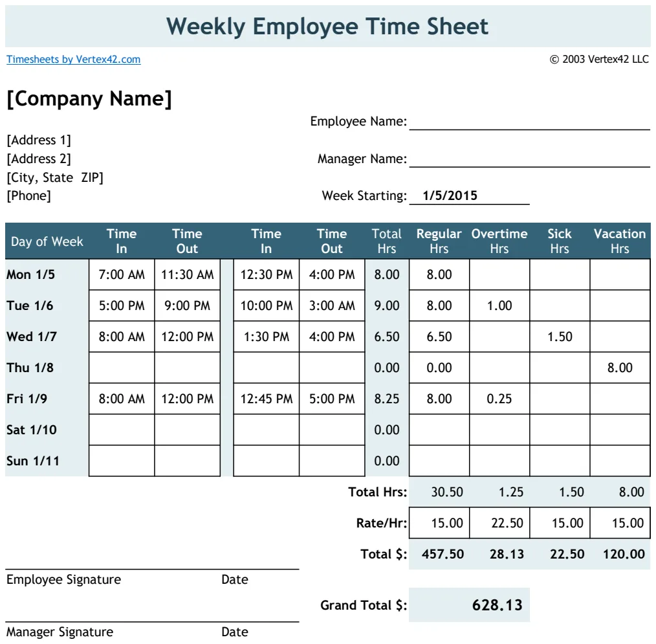
Task: Select Tue 1/6 Time Out 9:00 PM
Action: [x=188, y=305]
